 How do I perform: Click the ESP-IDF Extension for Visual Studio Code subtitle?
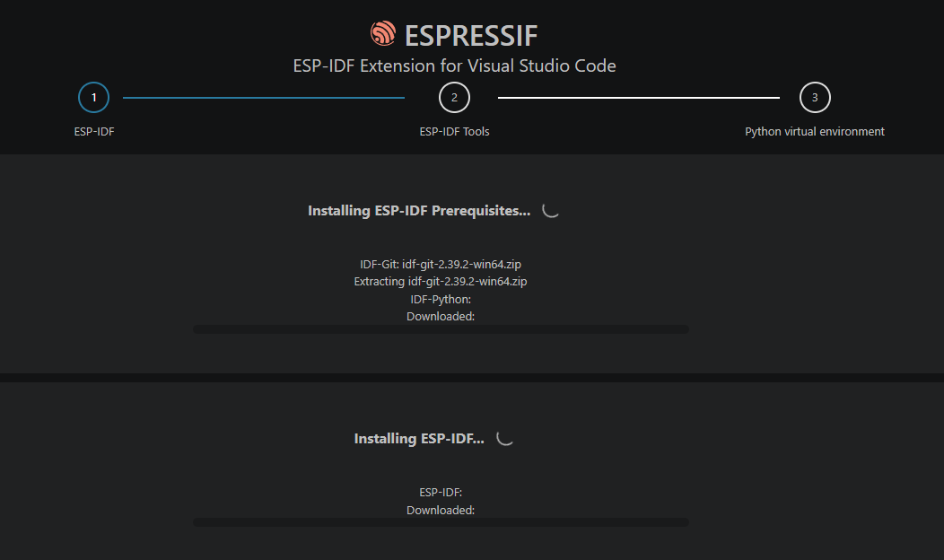[455, 66]
